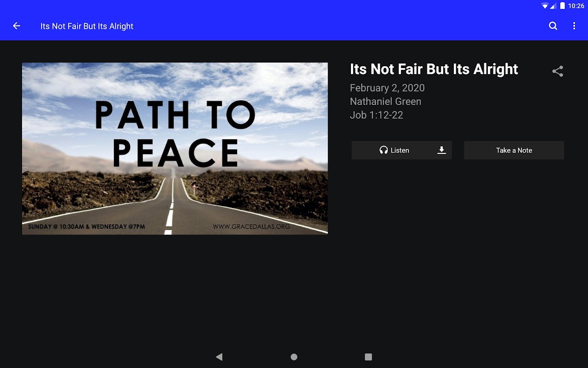Tap the toolbar title Its Not Fair But Its Alright
Viewport: 588px width, 368px height.
[87, 26]
